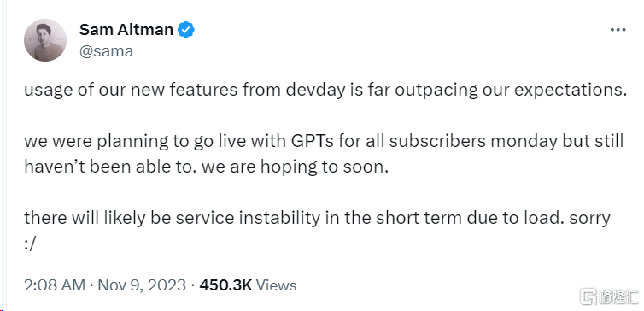The height and width of the screenshot is (311, 644).
Task: Visit the @sama handle link
Action: (x=106, y=51)
